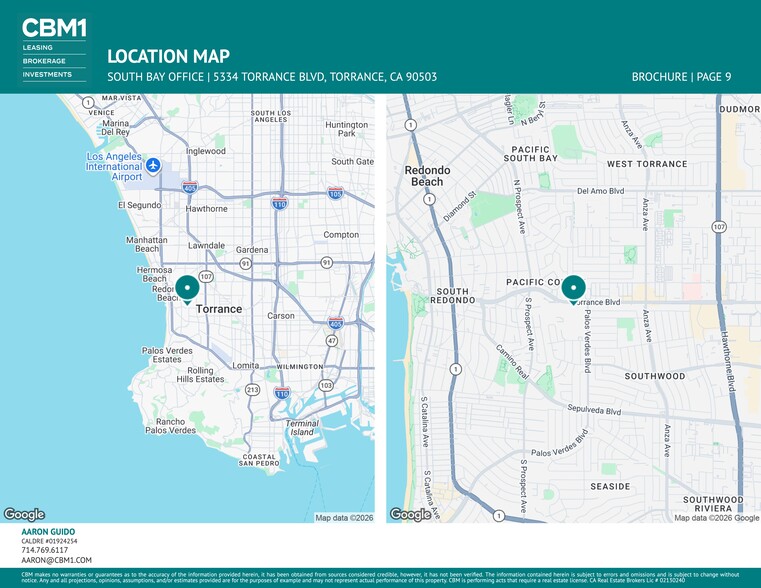Select the Aaron Guido contact name

point(48,532)
